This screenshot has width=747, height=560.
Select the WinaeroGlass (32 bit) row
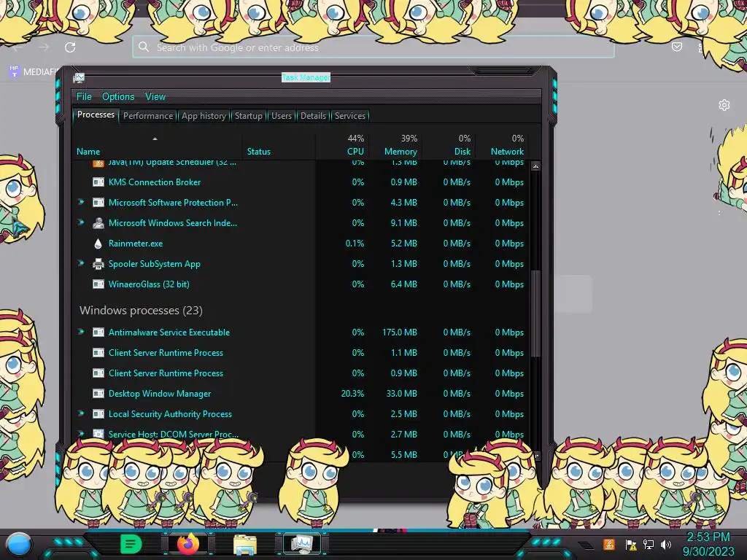pos(301,284)
